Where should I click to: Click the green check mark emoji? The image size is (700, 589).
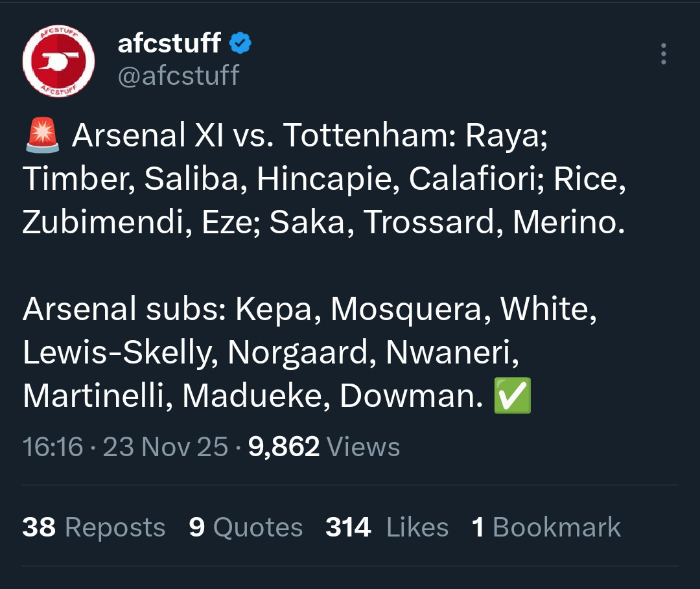tap(513, 395)
